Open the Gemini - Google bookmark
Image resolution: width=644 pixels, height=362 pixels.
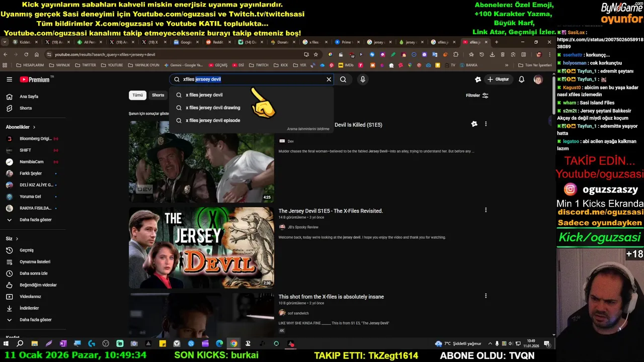pos(183,65)
